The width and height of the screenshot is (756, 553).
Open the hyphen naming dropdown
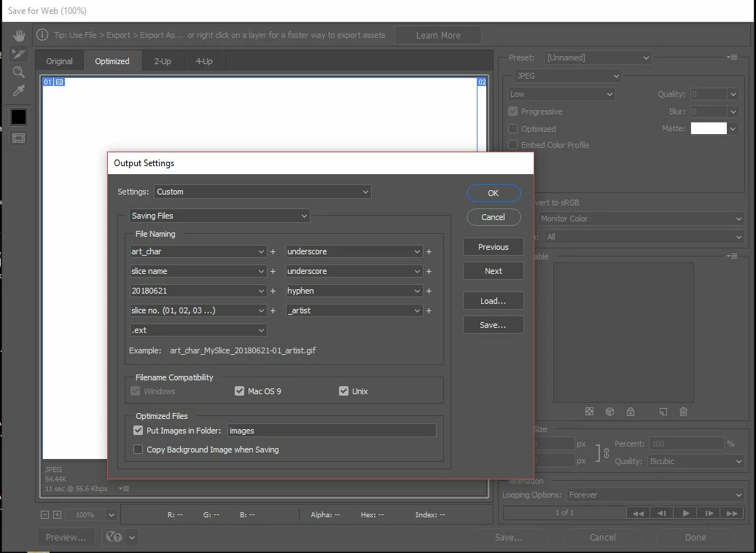pos(354,291)
